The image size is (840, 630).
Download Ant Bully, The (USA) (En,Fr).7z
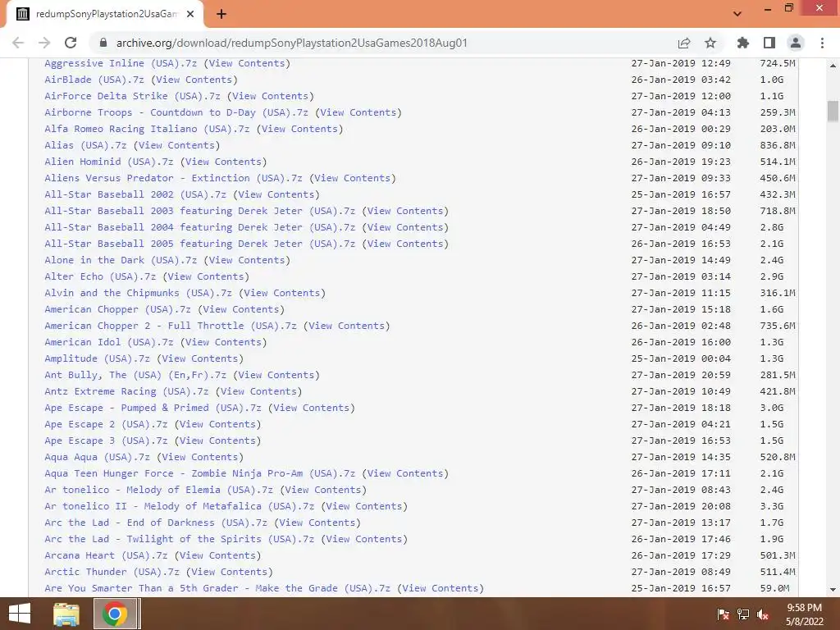(x=135, y=375)
